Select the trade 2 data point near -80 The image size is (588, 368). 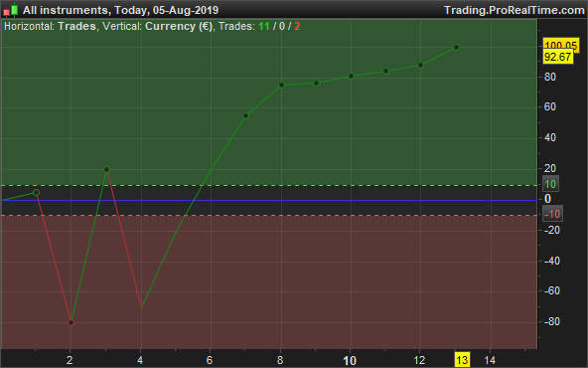(72, 322)
